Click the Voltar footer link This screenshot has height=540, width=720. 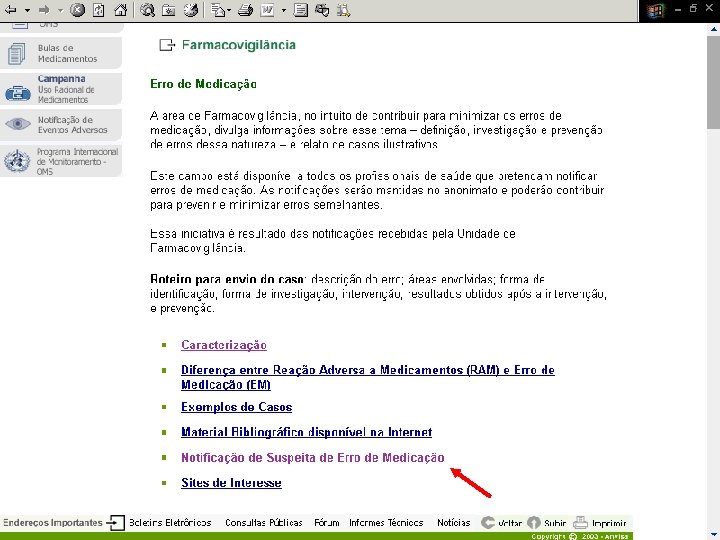510,523
